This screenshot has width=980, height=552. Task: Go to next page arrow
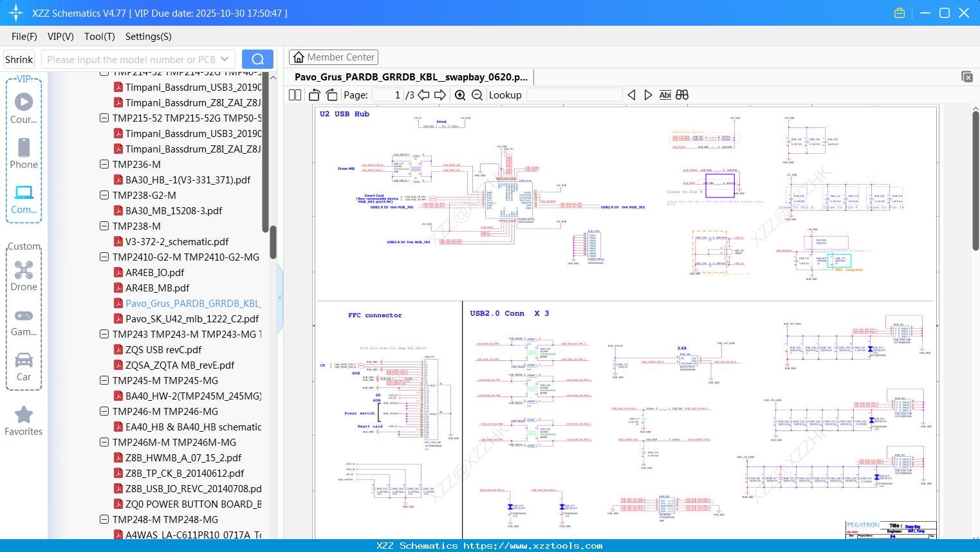tap(440, 95)
